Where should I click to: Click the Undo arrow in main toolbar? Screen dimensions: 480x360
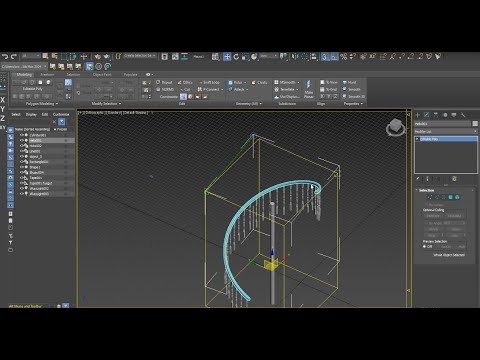5,56
